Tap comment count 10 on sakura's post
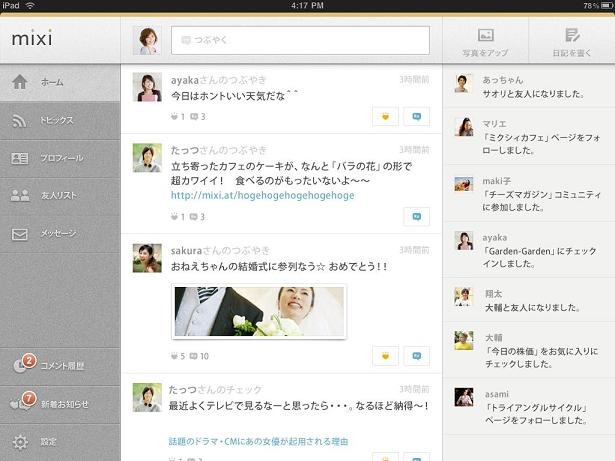 (x=199, y=356)
